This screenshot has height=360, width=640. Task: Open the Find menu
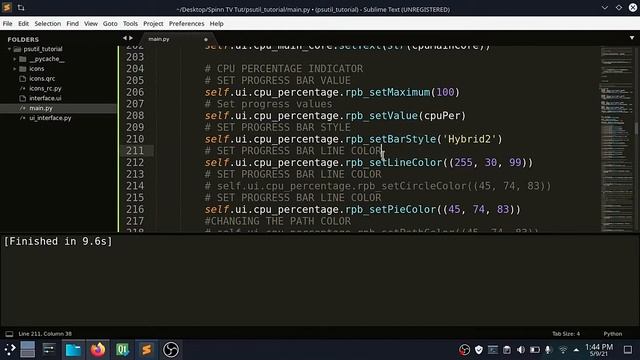tap(72, 24)
